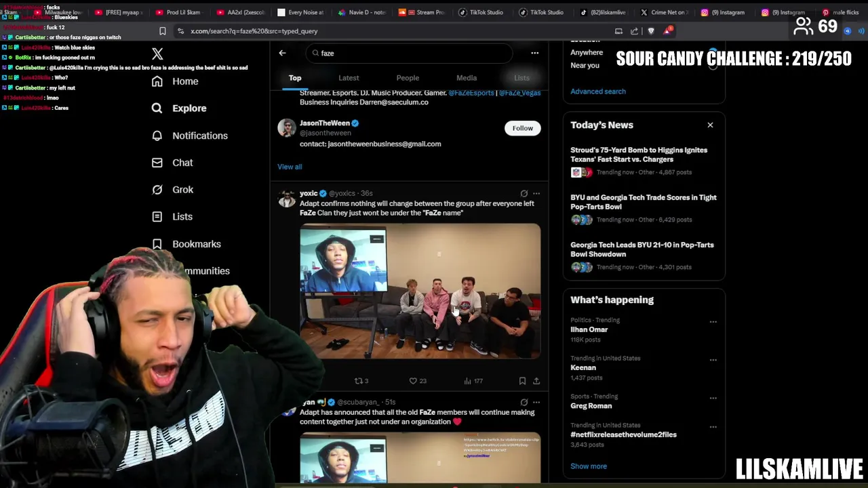868x488 pixels.
Task: Open #netflixreleasethevolume2files trend
Action: pyautogui.click(x=623, y=434)
